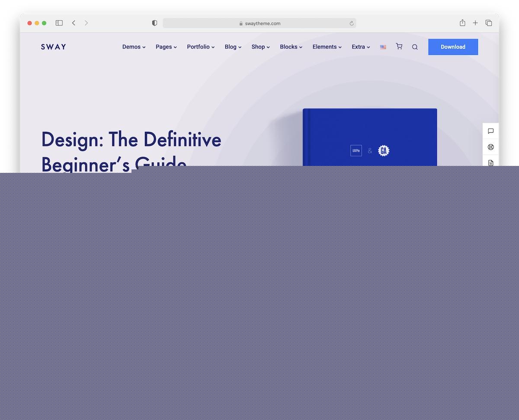
Task: Click the blue Download button
Action: click(x=453, y=47)
